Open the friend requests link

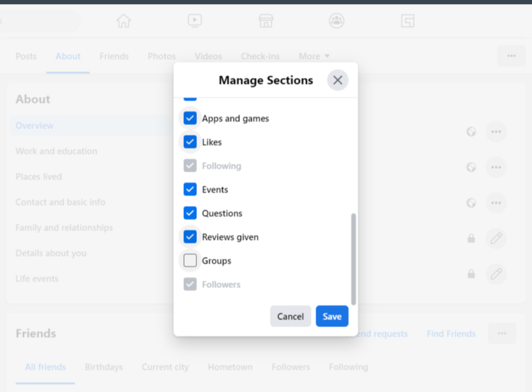click(x=383, y=334)
